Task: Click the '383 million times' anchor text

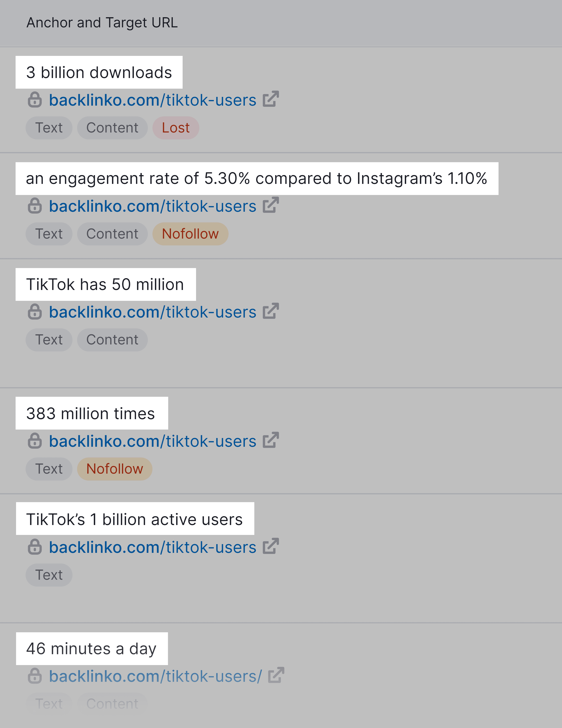Action: pos(90,413)
